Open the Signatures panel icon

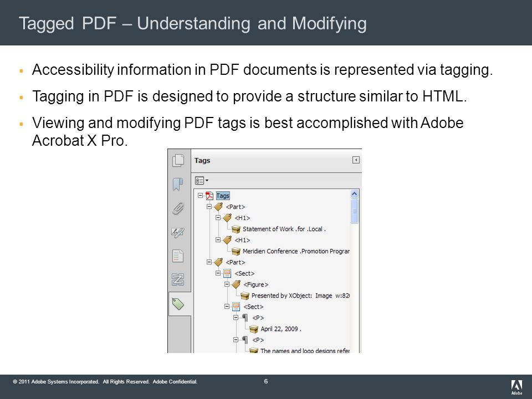pos(178,232)
